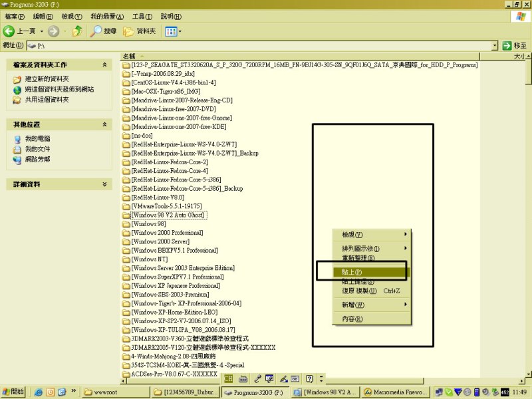The width and height of the screenshot is (532, 399).
Task: Click the language bar keyboard icon
Action: coord(243,378)
